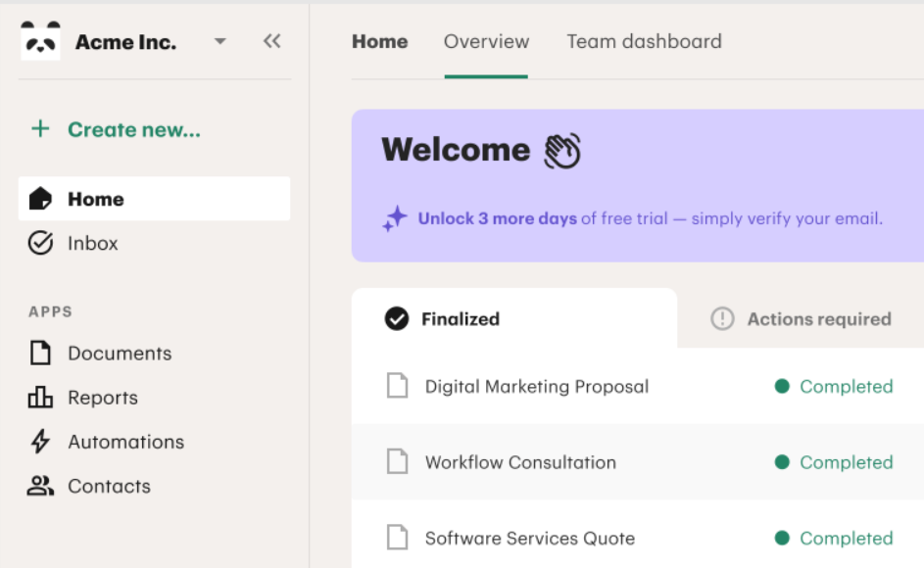Click the Software Services Quote file icon
Viewport: 924px width, 568px height.
397,538
